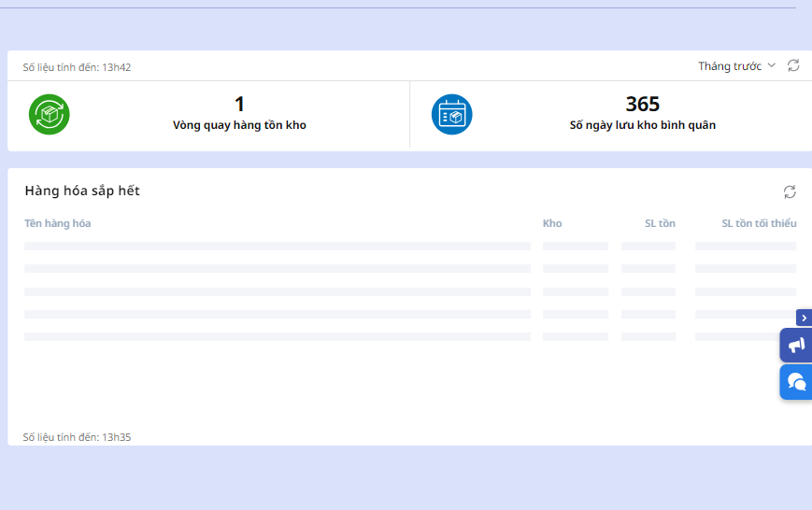
Task: Click the green inventory turnover icon
Action: (x=50, y=115)
